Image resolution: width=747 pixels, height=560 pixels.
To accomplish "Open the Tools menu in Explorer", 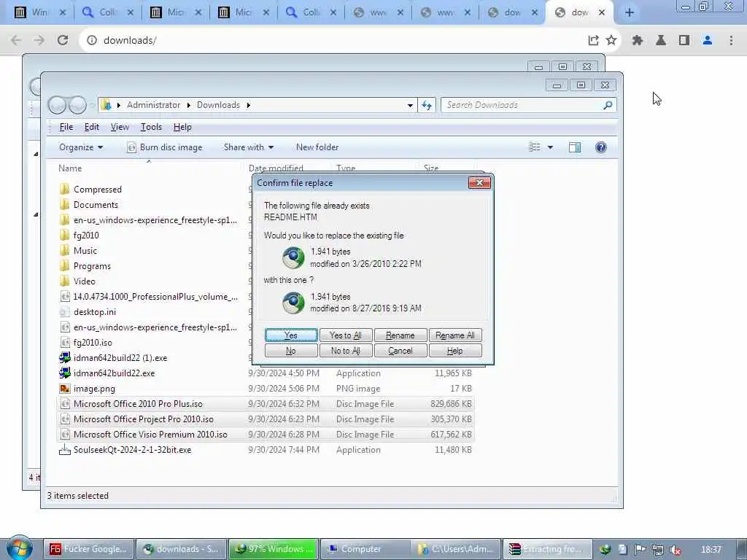I will pyautogui.click(x=151, y=127).
